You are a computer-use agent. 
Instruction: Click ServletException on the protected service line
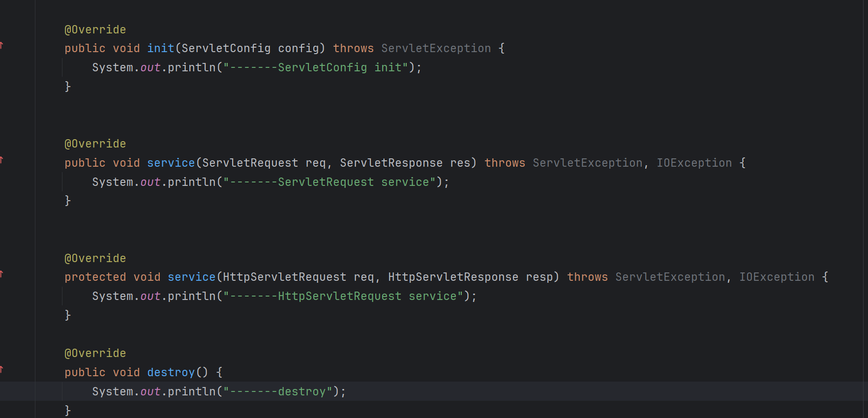coord(670,277)
